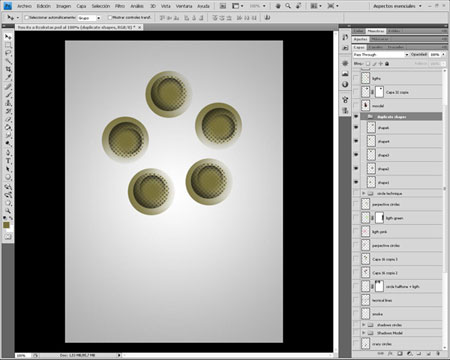Add a layer mask from the Layers panel footer
This screenshot has width=450, height=360.
[400, 353]
